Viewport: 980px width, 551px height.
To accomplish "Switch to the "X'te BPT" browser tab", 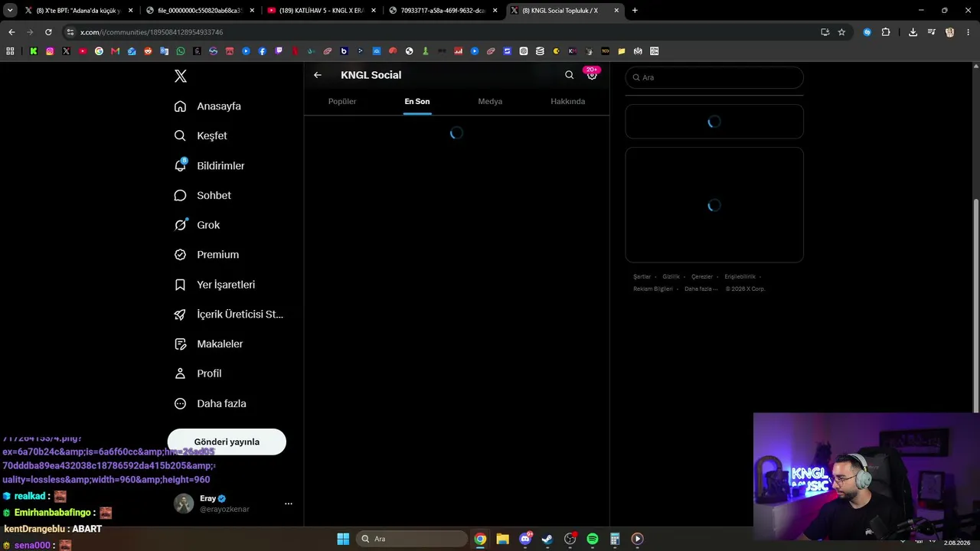I will click(79, 11).
